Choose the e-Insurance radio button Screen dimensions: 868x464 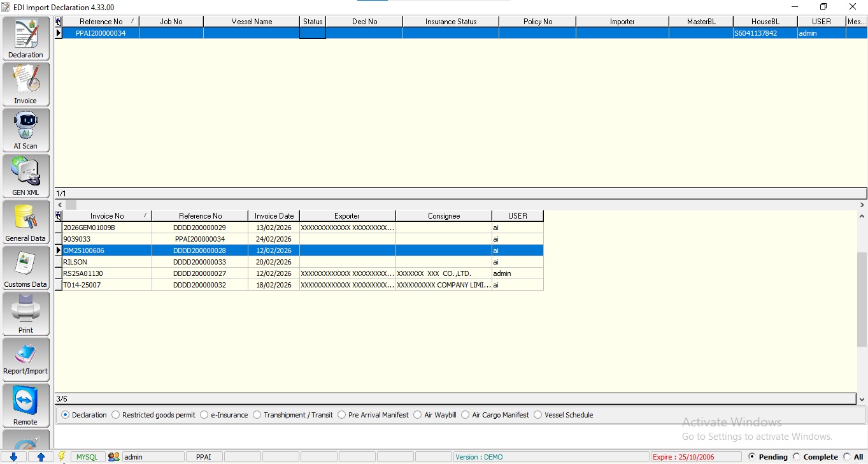tap(204, 415)
